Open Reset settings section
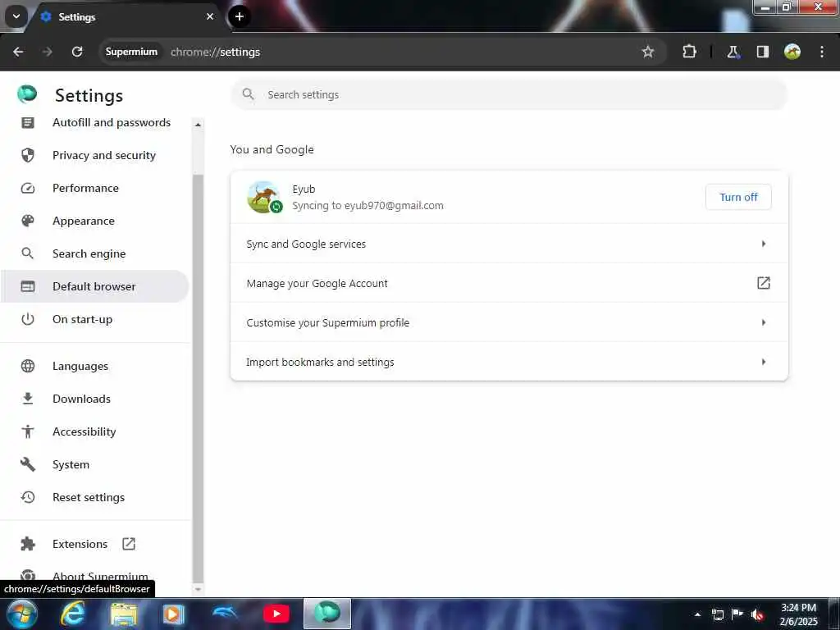The width and height of the screenshot is (840, 630). pos(95,497)
